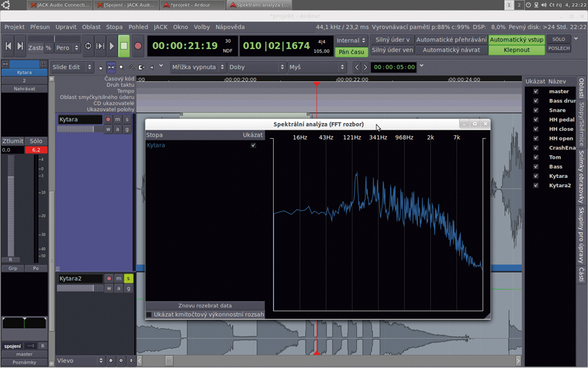Open the Internal sync source dropdown

(351, 41)
